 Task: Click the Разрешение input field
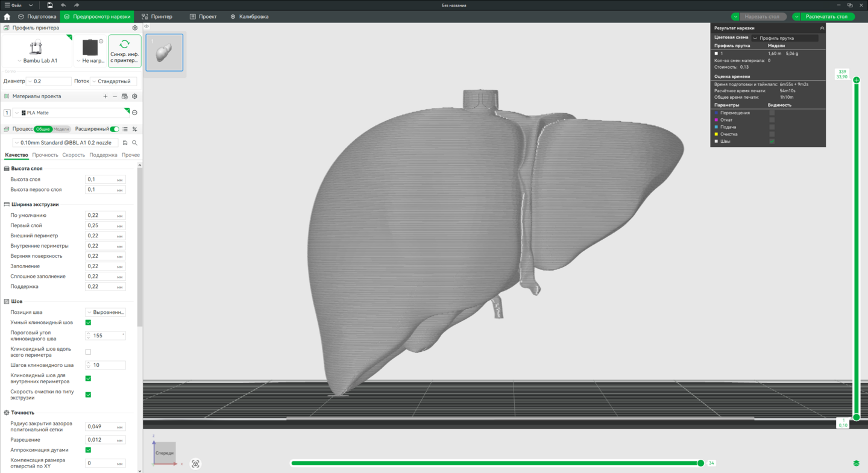105,440
